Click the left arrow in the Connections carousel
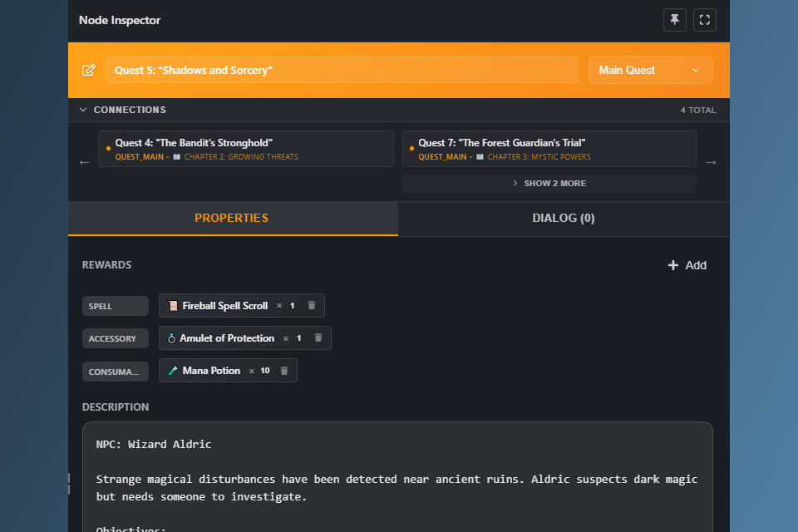798x532 pixels. point(84,162)
